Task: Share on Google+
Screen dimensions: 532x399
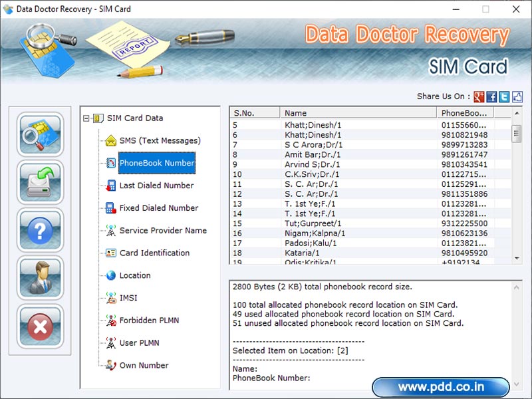Action: 478,96
